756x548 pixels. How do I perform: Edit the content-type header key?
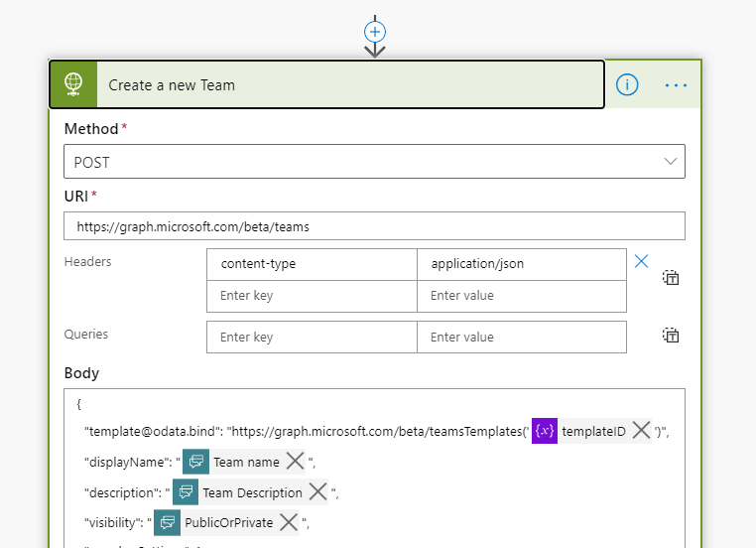click(312, 264)
